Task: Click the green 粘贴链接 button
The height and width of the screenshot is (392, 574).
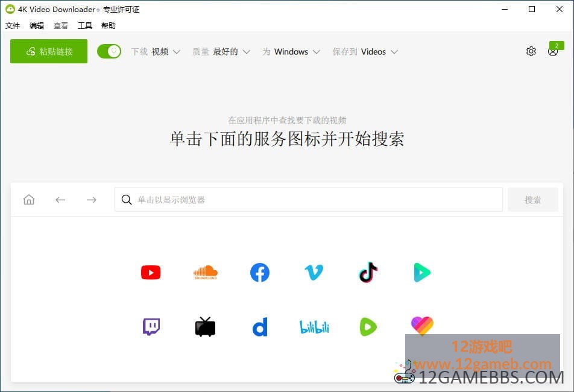Action: point(49,51)
